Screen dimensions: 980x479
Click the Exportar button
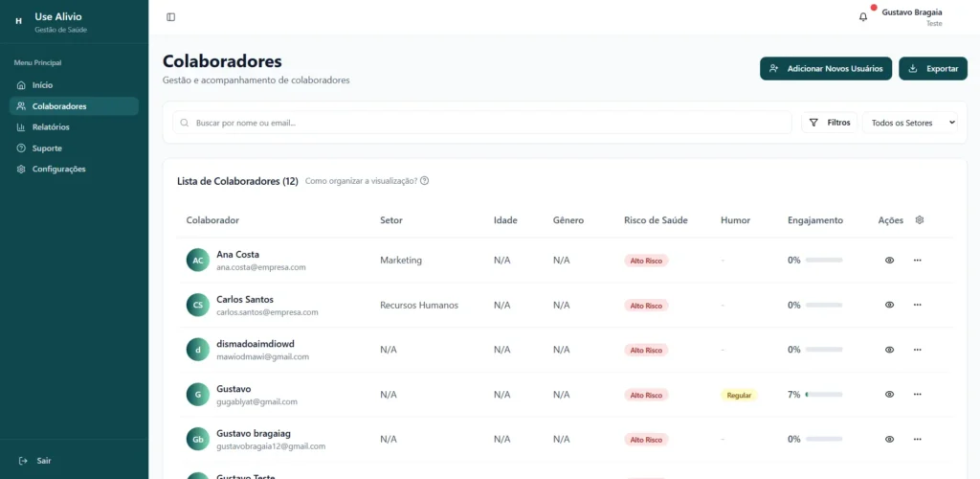pyautogui.click(x=933, y=69)
